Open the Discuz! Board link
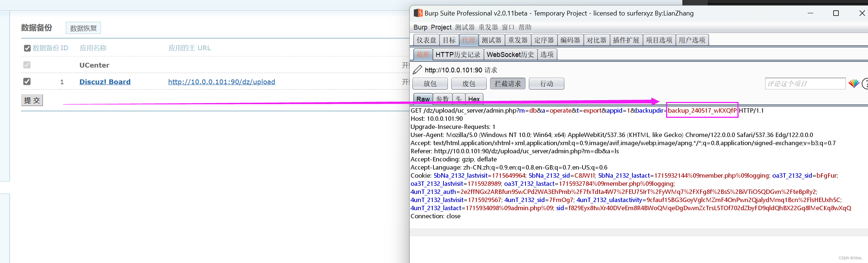This screenshot has height=263, width=868. pos(105,82)
